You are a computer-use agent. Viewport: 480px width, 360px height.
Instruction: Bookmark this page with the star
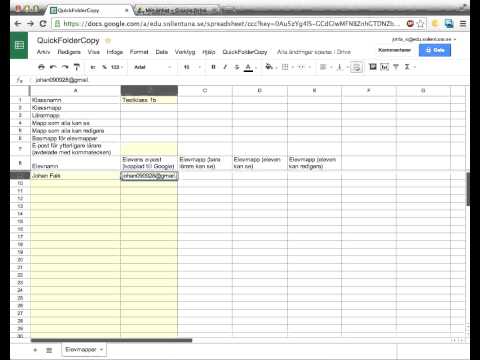pos(421,24)
